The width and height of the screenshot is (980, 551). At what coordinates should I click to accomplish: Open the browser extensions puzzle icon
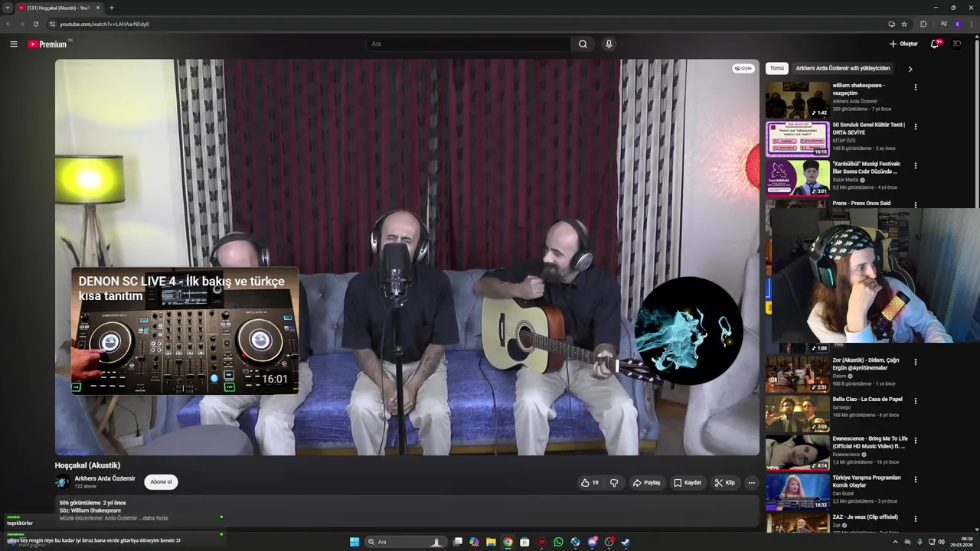[x=923, y=24]
